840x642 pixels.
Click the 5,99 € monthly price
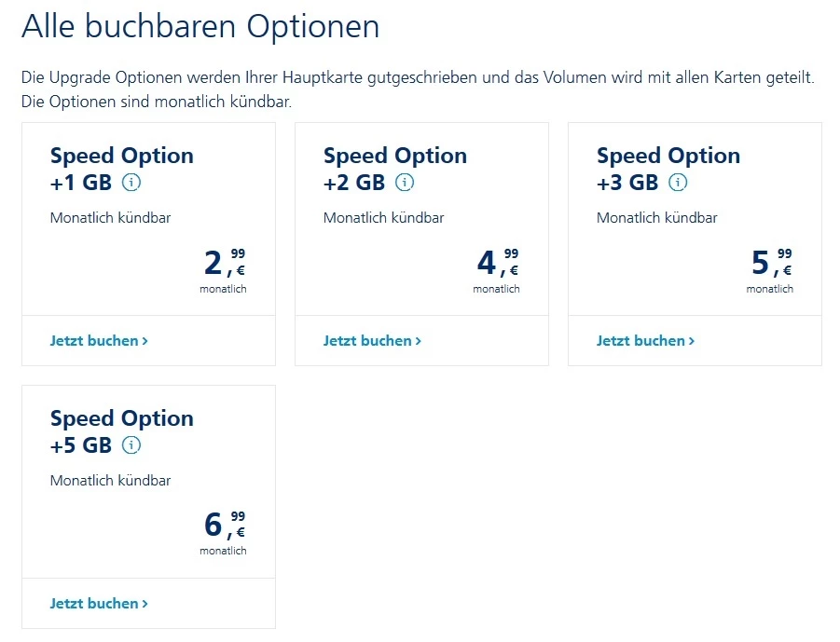coord(771,265)
